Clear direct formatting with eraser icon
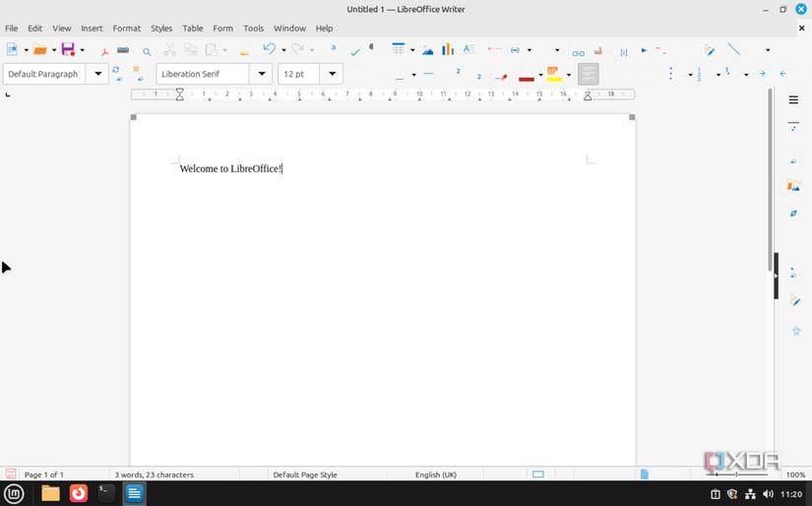Image resolution: width=812 pixels, height=506 pixels. (x=501, y=77)
